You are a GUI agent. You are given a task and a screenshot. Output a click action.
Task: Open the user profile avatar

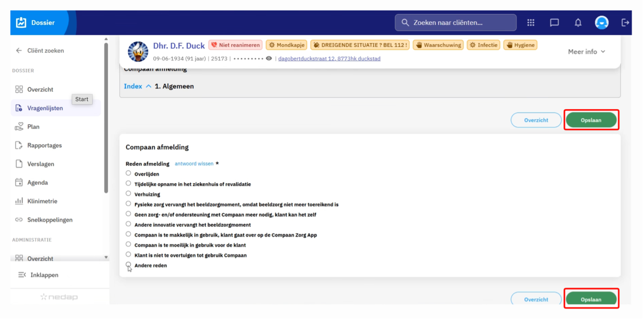(x=602, y=23)
